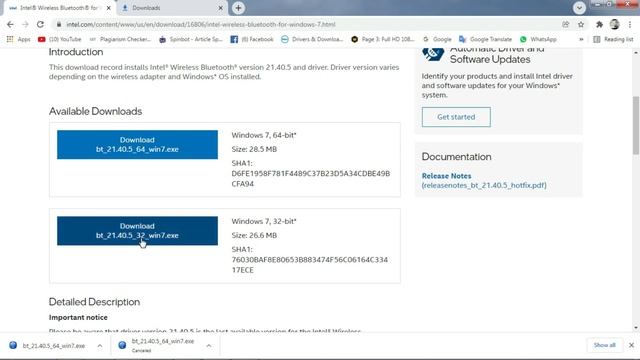
Task: Open the tab search dropdown arrow
Action: (579, 8)
